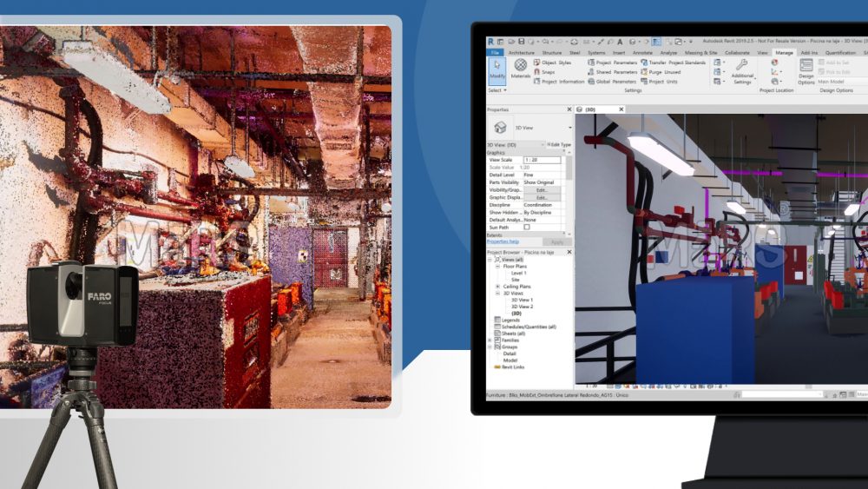Open the File menu tab
Viewport: 868px width, 489px height.
click(495, 53)
